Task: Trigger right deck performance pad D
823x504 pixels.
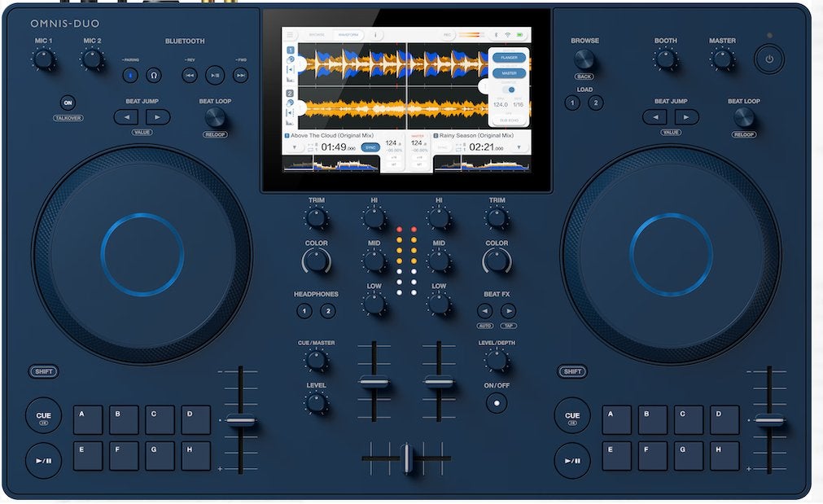Action: [725, 419]
